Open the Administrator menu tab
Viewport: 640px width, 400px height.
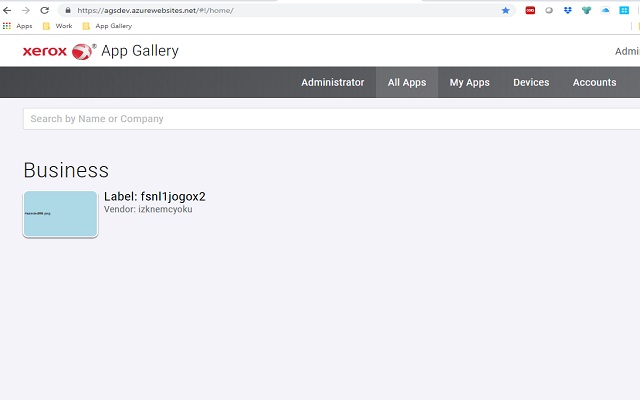pos(333,82)
